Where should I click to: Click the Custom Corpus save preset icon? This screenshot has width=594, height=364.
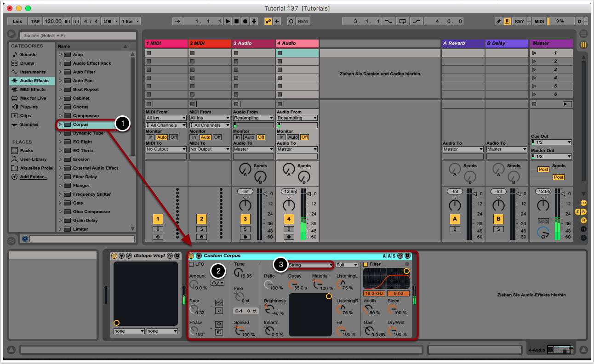pos(407,256)
